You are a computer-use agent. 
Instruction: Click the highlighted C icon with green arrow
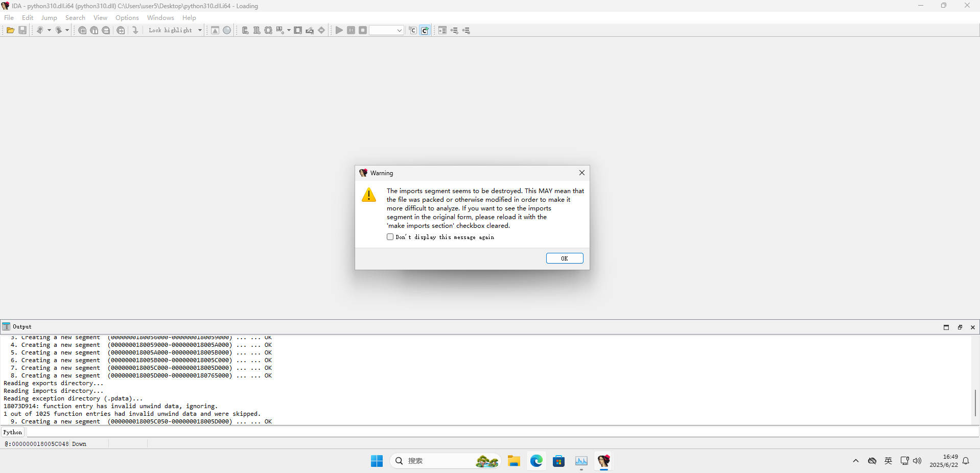425,30
